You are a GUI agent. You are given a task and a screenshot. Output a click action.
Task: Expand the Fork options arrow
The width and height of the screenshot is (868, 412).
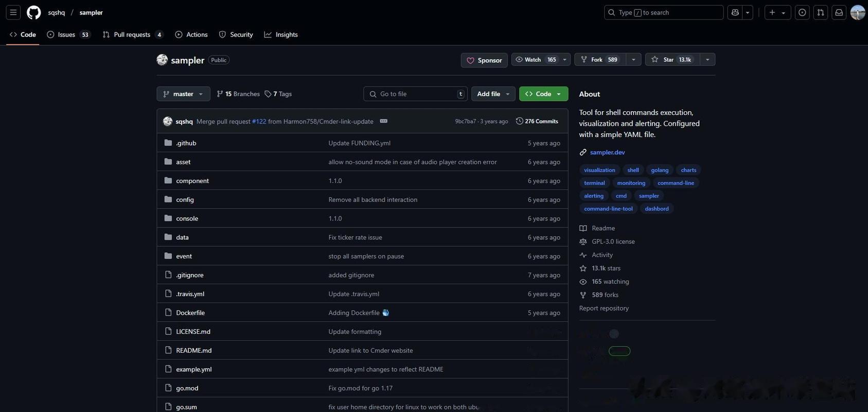point(633,60)
